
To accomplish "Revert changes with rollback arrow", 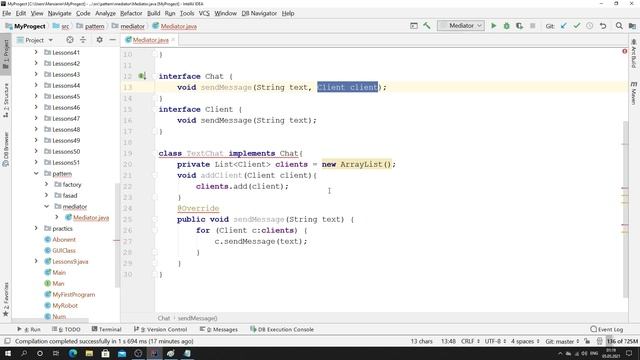I will (x=603, y=26).
